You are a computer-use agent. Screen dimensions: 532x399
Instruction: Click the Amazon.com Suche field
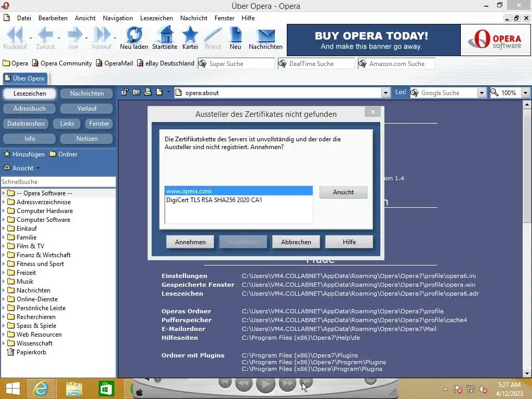pyautogui.click(x=396, y=63)
